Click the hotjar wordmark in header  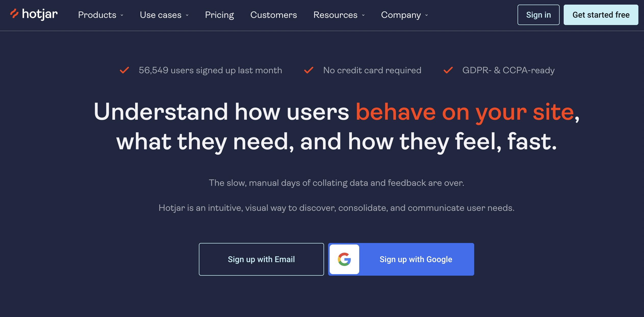coord(40,14)
